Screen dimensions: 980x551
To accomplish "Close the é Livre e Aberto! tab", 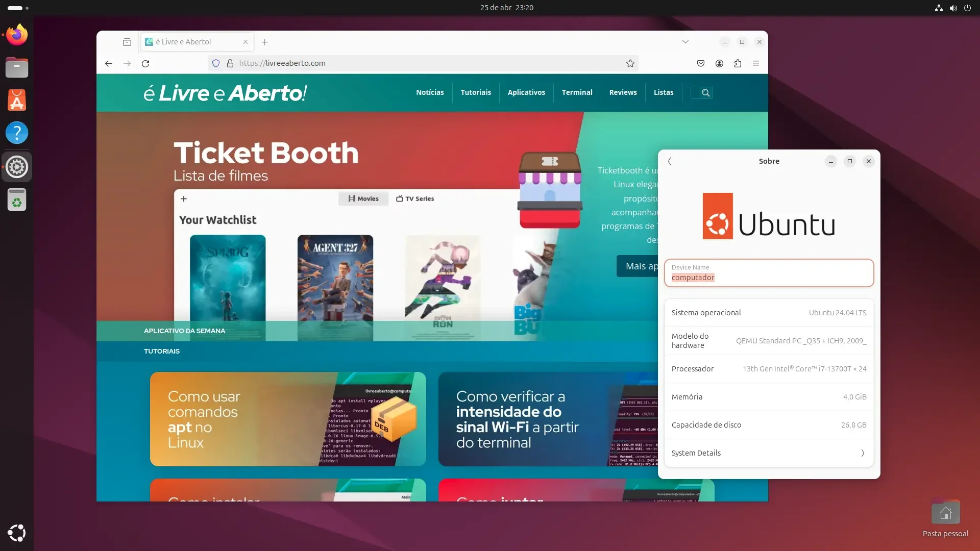I will point(246,42).
